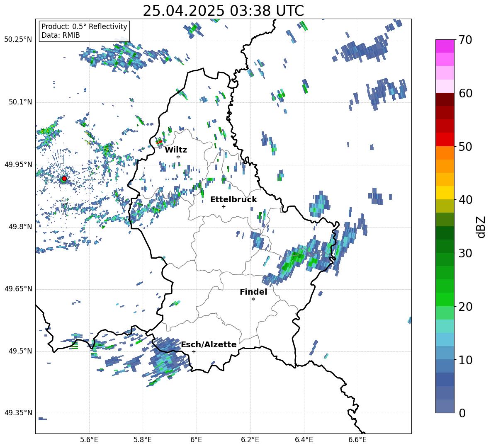Pick the magenta top colorbar segment
Image resolution: width=491 pixels, height=448 pixels.
(x=445, y=46)
